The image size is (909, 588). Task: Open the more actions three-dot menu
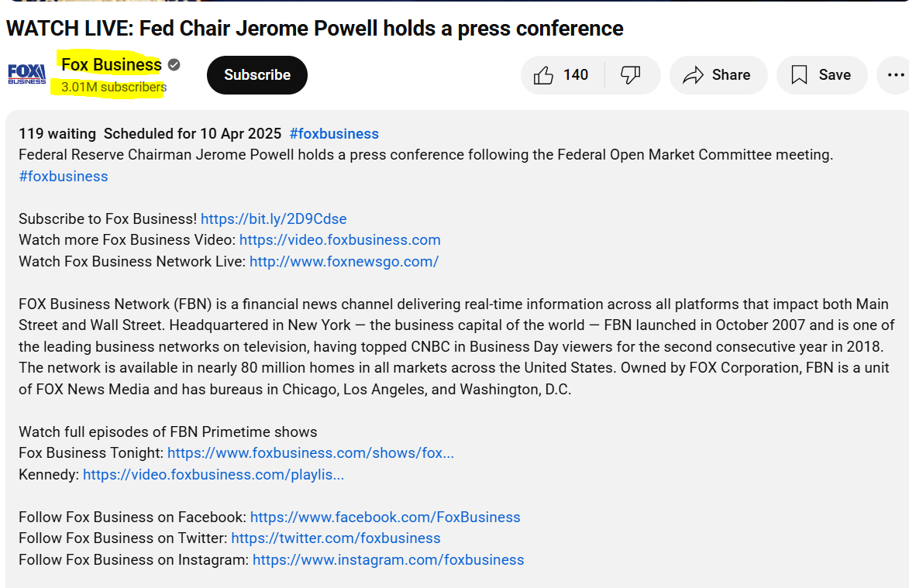[x=896, y=75]
